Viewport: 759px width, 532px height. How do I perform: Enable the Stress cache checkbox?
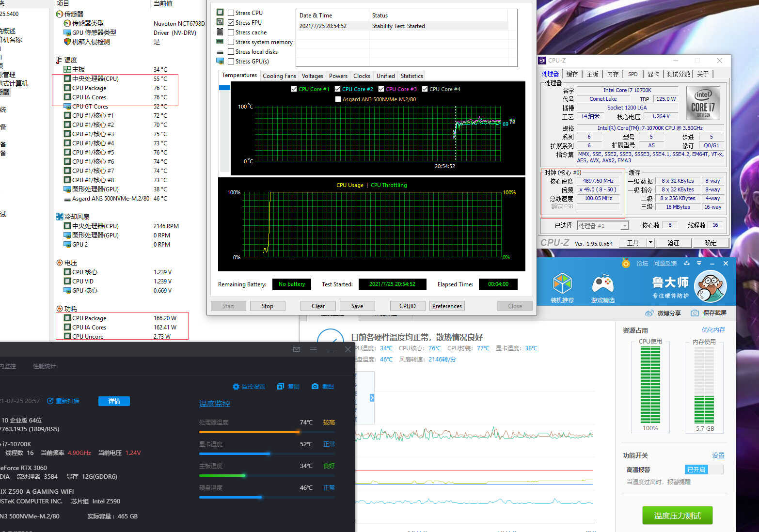click(231, 32)
